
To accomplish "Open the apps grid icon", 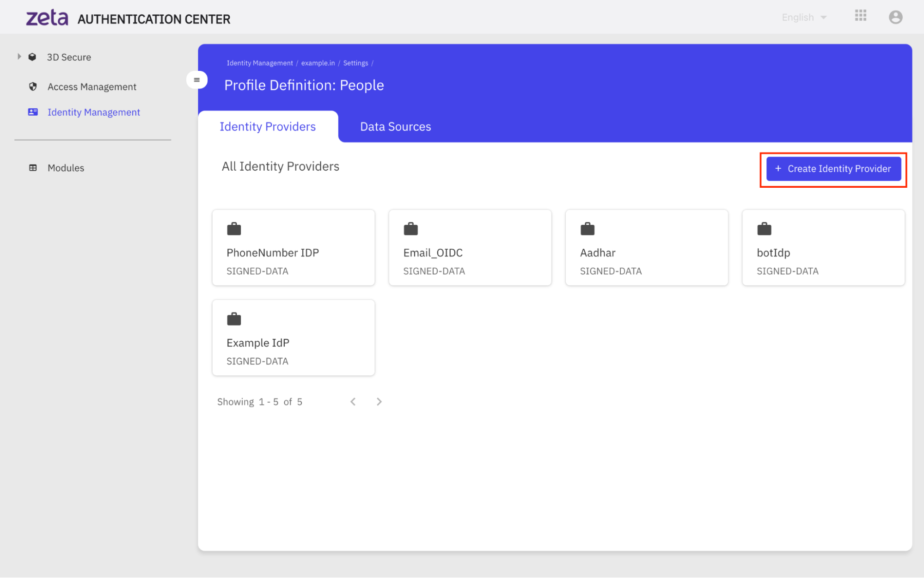I will [860, 16].
